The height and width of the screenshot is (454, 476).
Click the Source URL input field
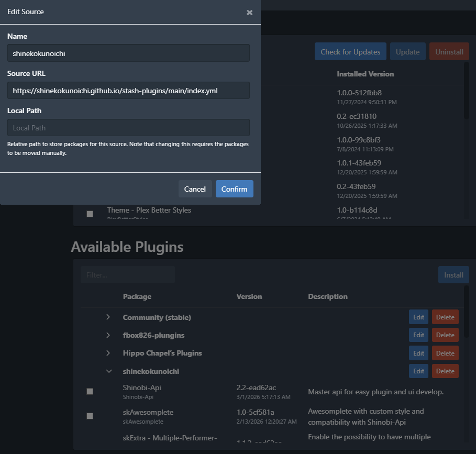tap(128, 90)
